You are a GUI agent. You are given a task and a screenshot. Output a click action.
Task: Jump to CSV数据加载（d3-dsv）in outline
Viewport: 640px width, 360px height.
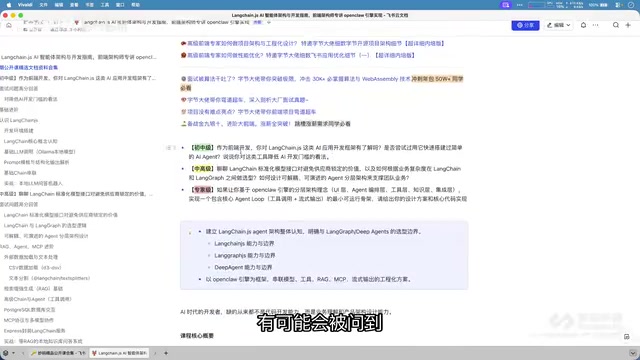click(x=35, y=268)
